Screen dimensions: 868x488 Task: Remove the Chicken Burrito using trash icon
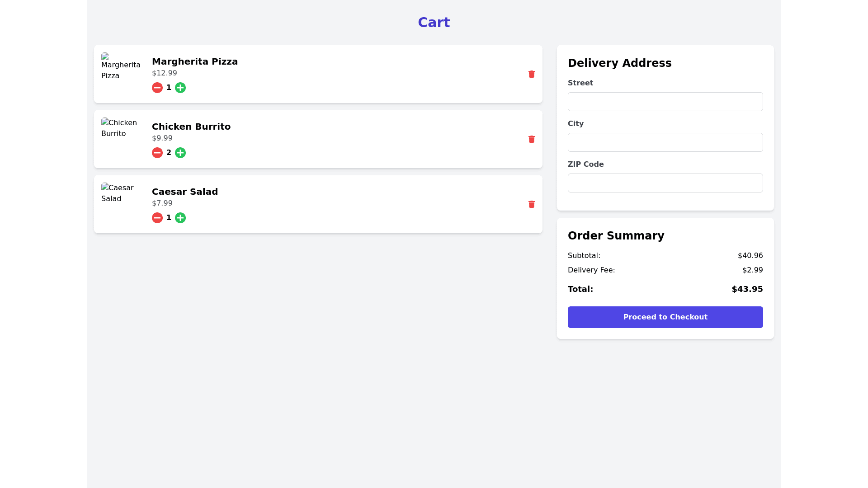(x=531, y=139)
